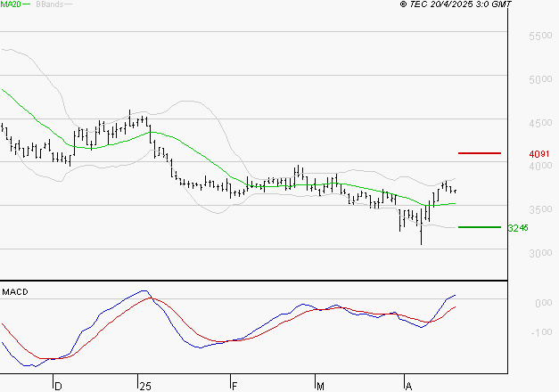
Task: Click the 5500 price axis label
Action: [x=540, y=37]
